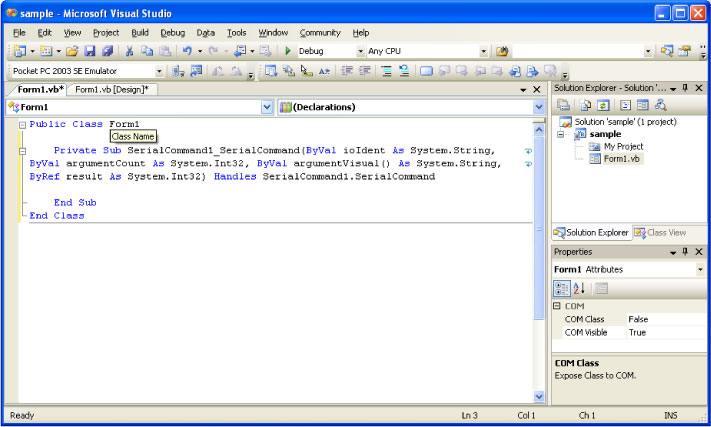Screen dimensions: 711x427
Task: Click the Display Object Member List icon
Action: 271,71
